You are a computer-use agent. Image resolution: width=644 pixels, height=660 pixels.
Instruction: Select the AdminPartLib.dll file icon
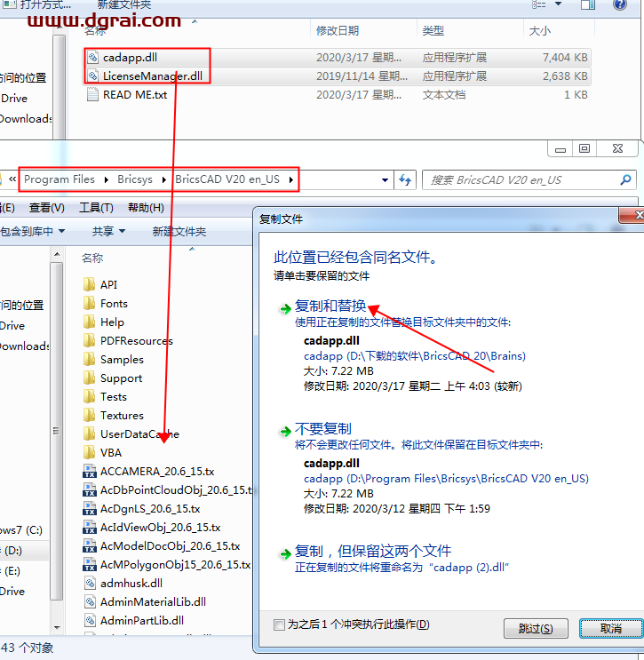tap(90, 620)
